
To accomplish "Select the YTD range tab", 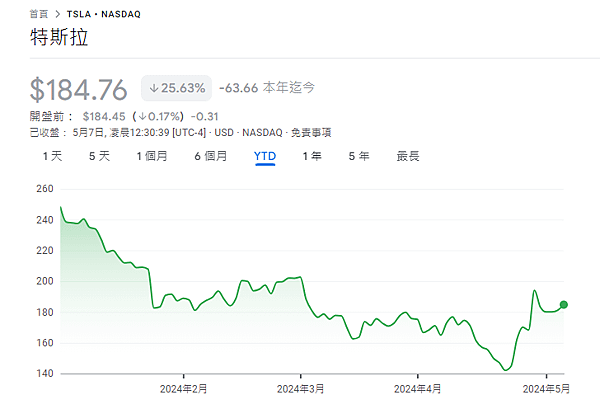I will click(265, 156).
